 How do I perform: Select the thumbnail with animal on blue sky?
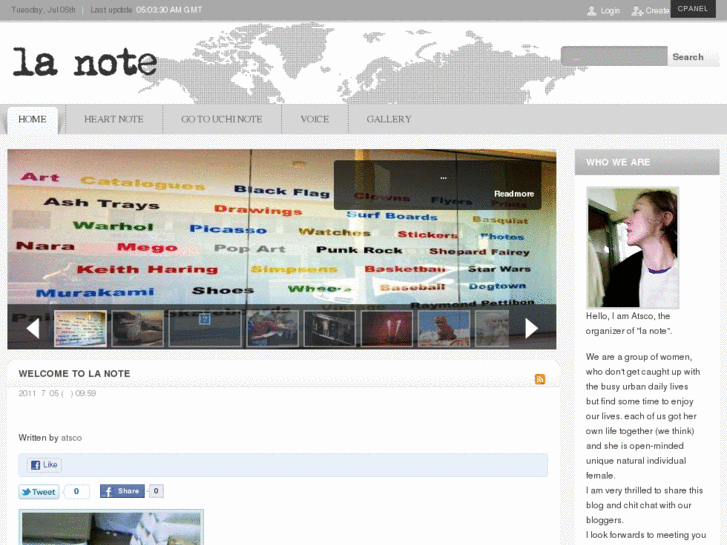(x=444, y=329)
